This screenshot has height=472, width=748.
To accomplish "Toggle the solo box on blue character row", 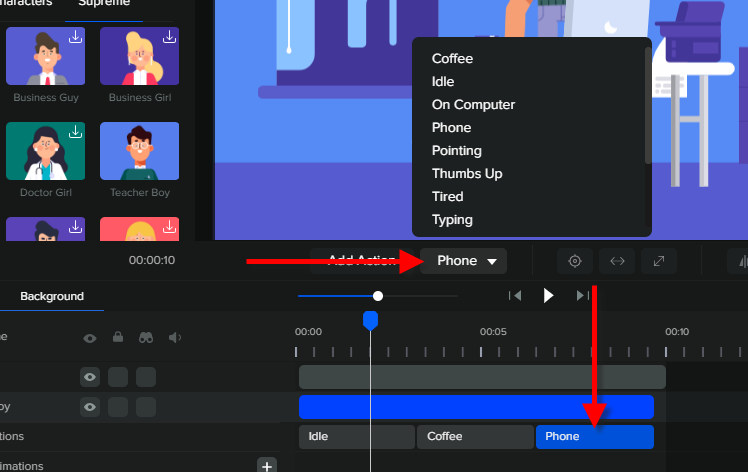I will [146, 407].
